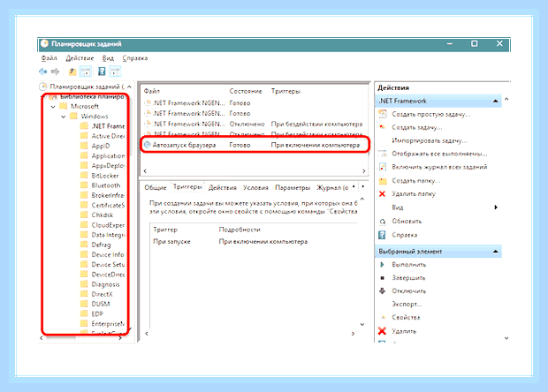Switch to the Триггеры tab
This screenshot has width=548, height=392.
[187, 187]
